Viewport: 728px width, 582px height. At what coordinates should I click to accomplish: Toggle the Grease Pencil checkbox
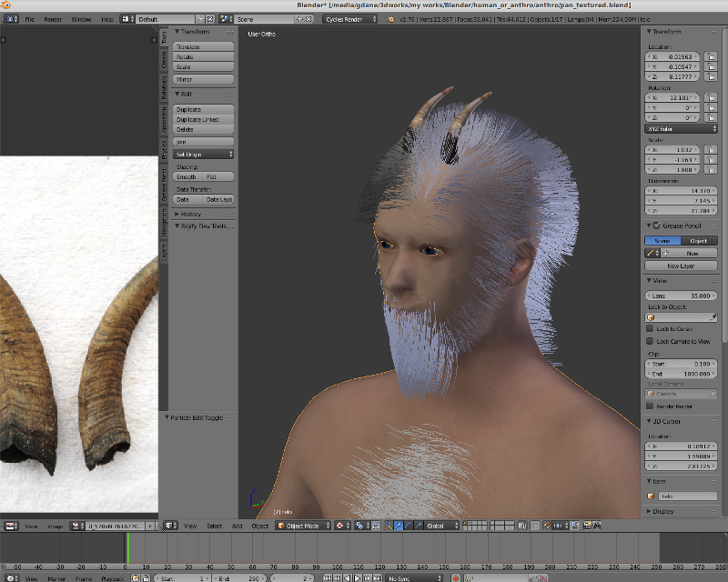click(658, 226)
